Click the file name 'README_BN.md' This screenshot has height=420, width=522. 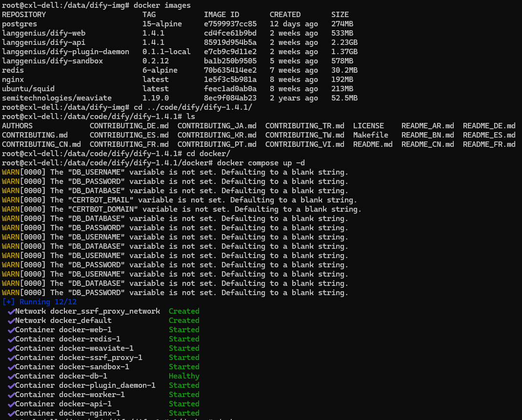coord(428,135)
